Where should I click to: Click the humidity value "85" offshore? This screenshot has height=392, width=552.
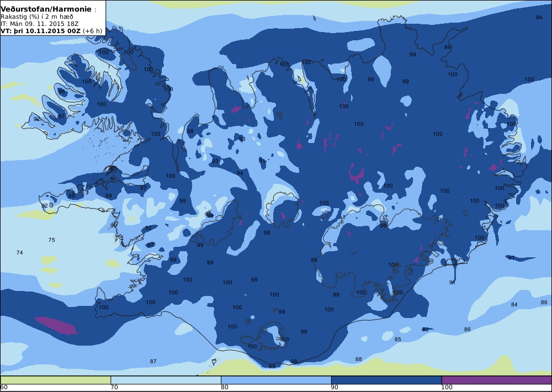(x=398, y=339)
